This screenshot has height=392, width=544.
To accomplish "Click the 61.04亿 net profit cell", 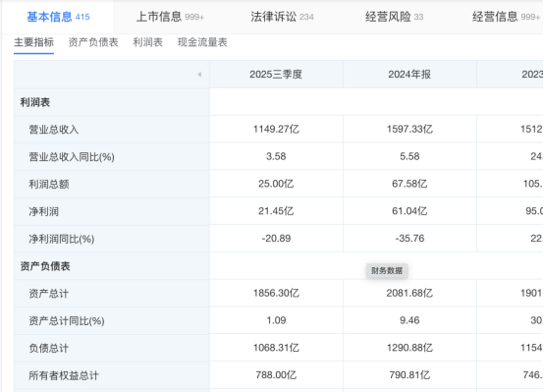I will (x=409, y=211).
